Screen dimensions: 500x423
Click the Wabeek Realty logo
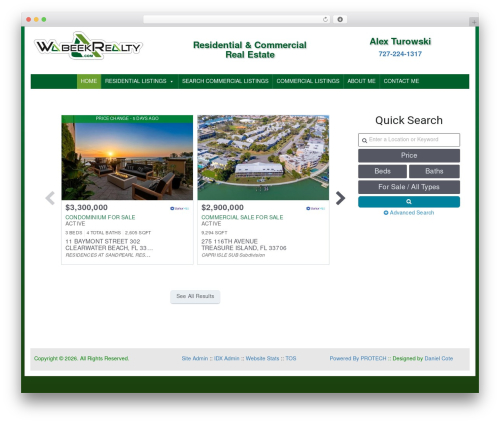[x=88, y=46]
